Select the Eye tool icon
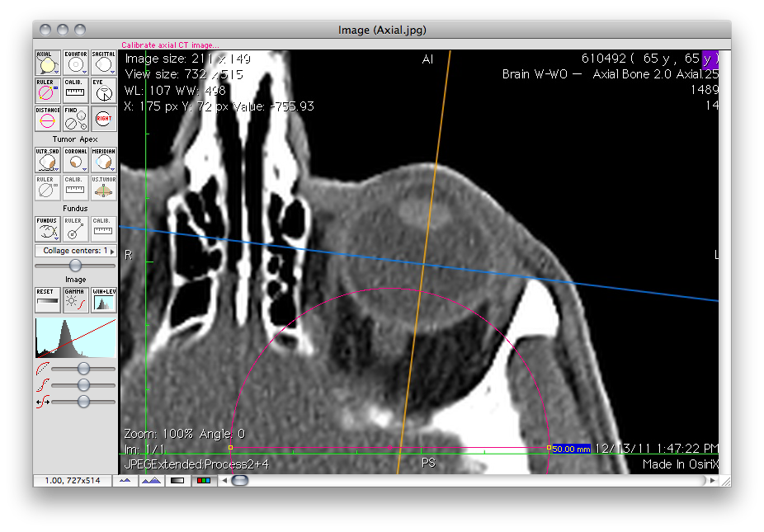 point(103,91)
